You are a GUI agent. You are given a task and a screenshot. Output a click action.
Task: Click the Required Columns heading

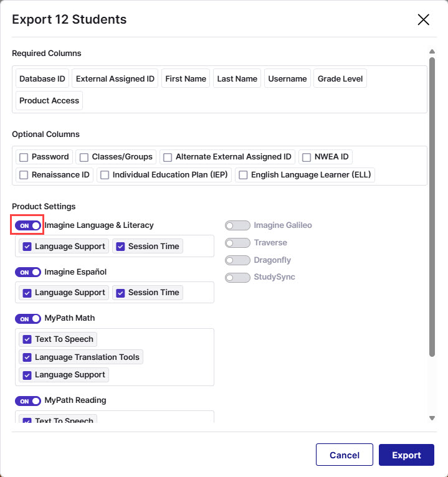47,53
